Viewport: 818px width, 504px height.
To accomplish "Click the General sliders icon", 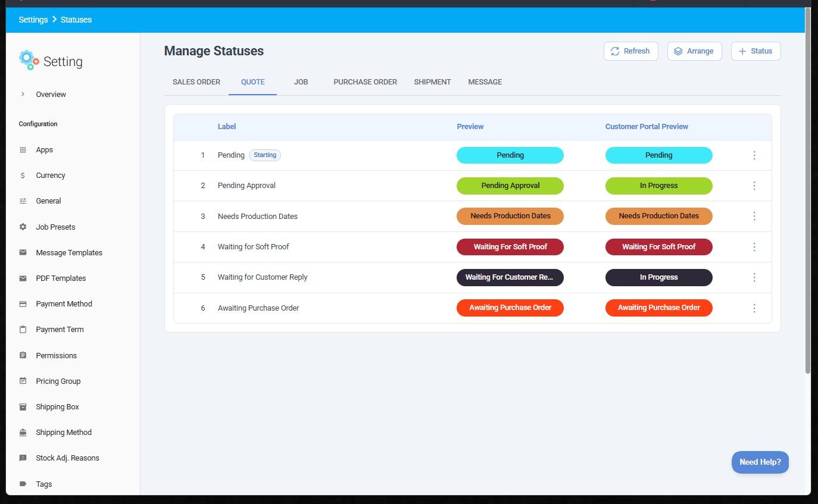I will 23,201.
